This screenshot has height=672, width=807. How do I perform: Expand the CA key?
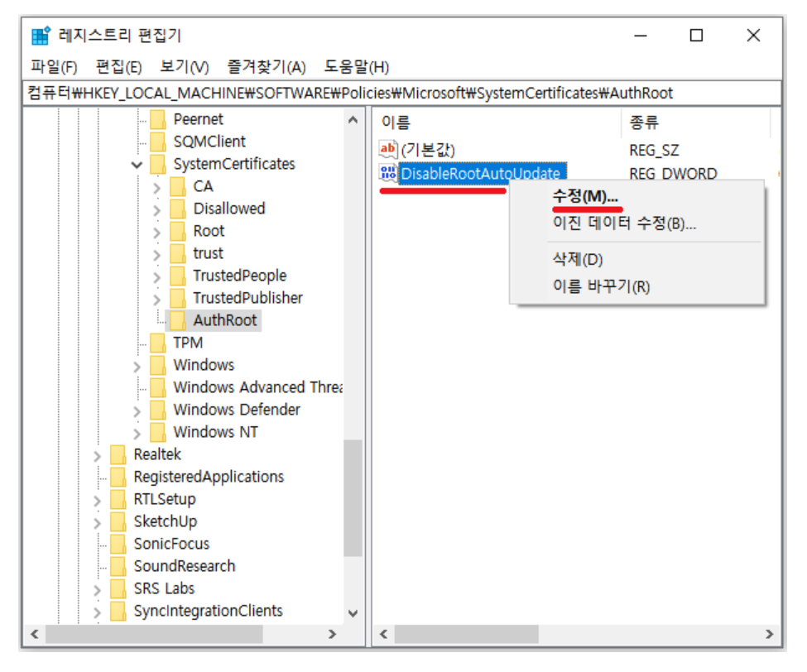point(157,188)
